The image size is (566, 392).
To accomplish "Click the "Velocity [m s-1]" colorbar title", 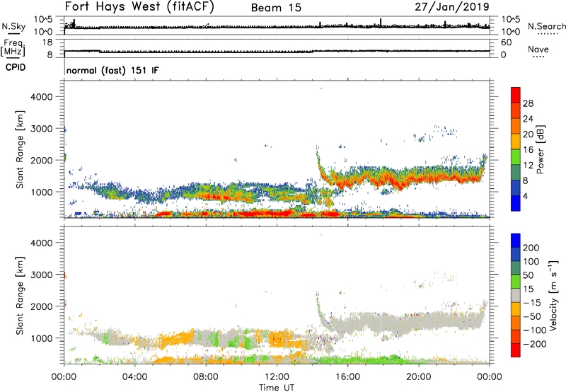I will [553, 295].
